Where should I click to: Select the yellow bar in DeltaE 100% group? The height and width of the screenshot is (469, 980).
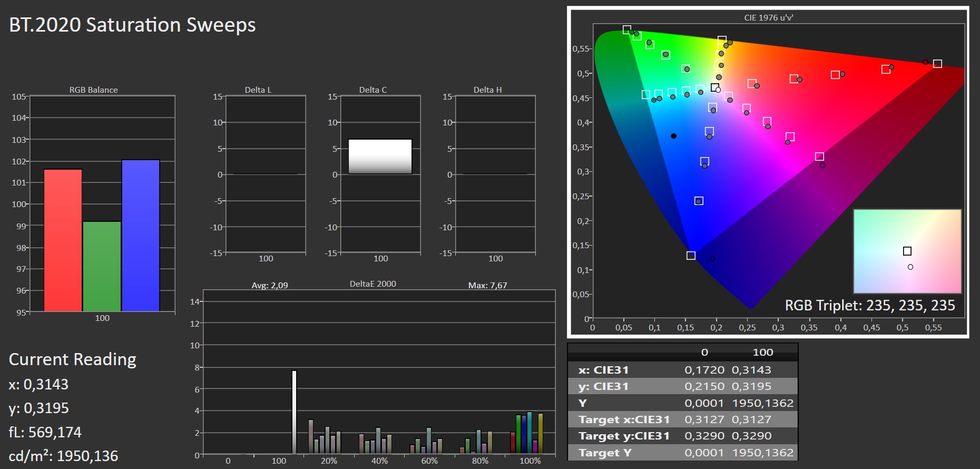pos(540,434)
